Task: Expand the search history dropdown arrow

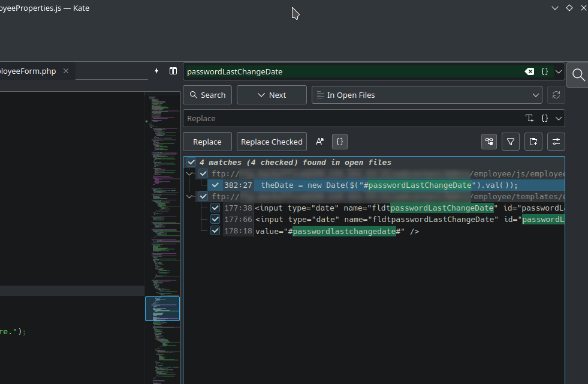Action: [x=559, y=71]
